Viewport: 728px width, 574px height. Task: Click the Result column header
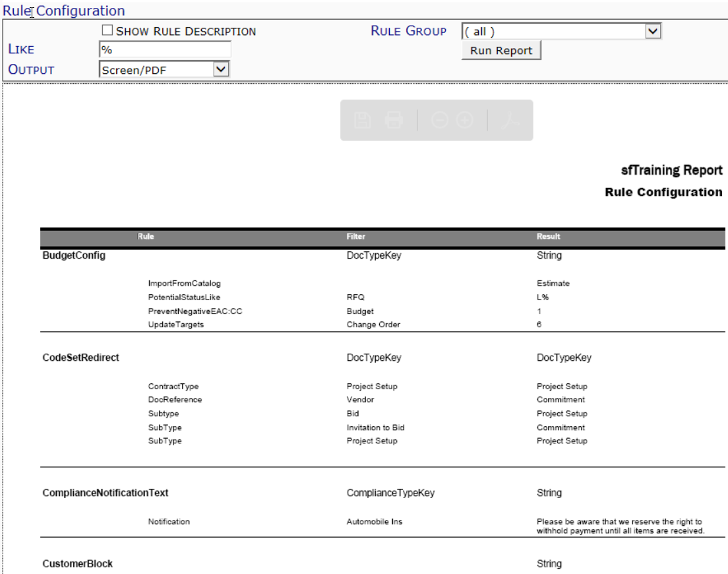(x=549, y=236)
